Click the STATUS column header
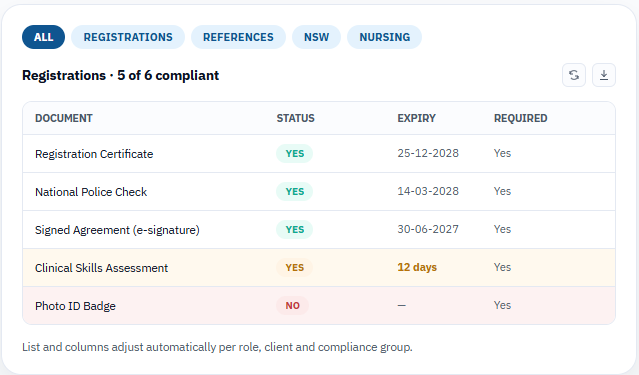This screenshot has height=375, width=639. point(295,118)
